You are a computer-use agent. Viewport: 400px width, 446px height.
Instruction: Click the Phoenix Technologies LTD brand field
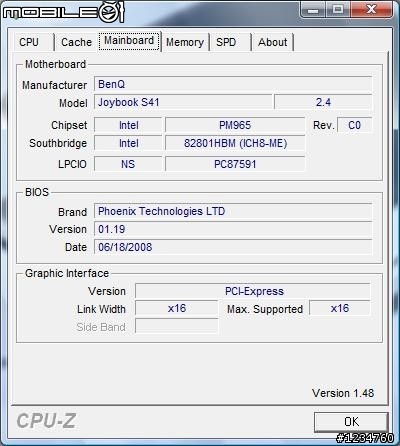[x=233, y=211]
